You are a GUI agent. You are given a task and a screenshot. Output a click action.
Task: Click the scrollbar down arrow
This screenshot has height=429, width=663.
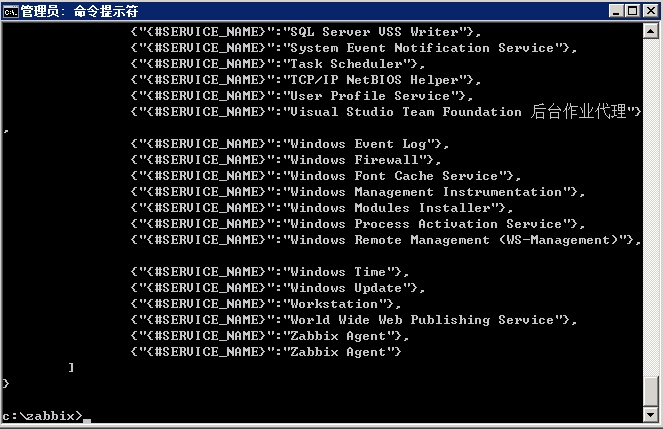(x=651, y=415)
